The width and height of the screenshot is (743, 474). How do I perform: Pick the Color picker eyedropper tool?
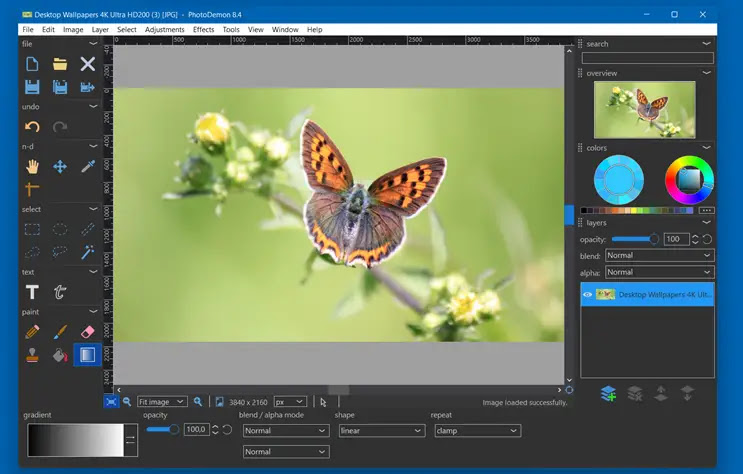pyautogui.click(x=88, y=166)
